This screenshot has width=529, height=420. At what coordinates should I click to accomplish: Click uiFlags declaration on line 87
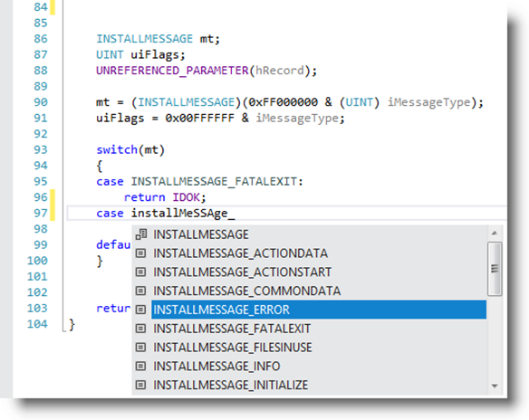point(155,54)
